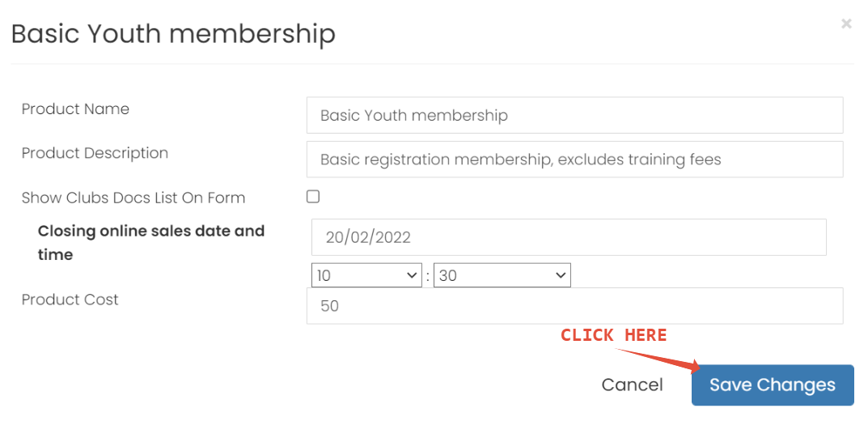Focus the Product Description input box
The height and width of the screenshot is (421, 868).
(x=574, y=159)
